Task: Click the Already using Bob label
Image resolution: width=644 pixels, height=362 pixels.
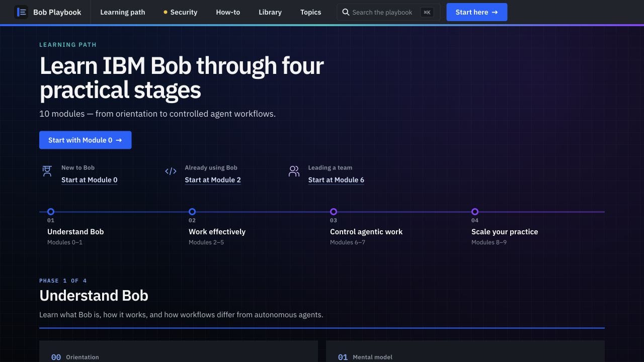Action: (211, 168)
